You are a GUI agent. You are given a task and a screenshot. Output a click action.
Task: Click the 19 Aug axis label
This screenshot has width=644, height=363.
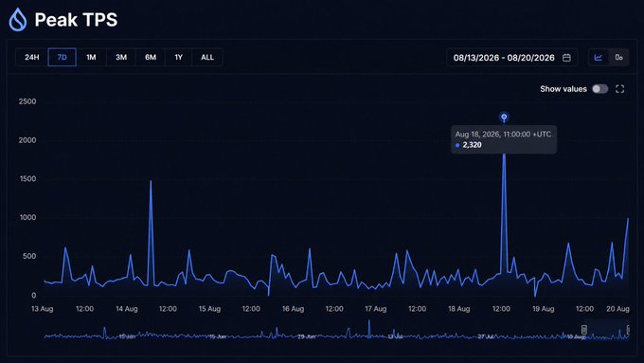[x=544, y=309]
